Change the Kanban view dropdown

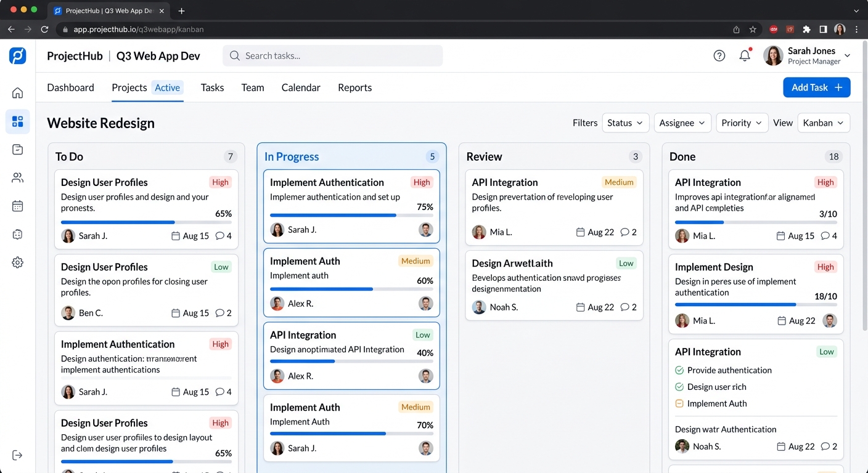point(824,123)
